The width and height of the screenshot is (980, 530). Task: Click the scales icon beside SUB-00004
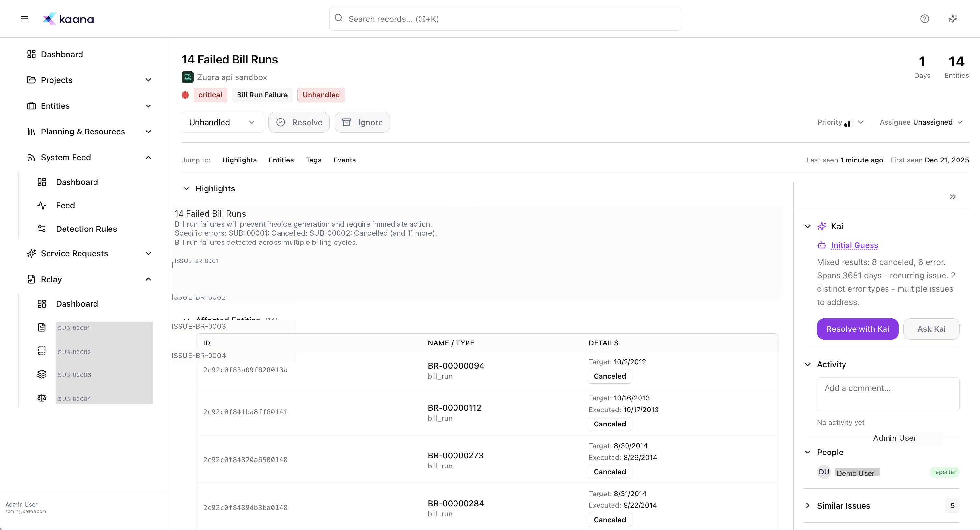[42, 398]
